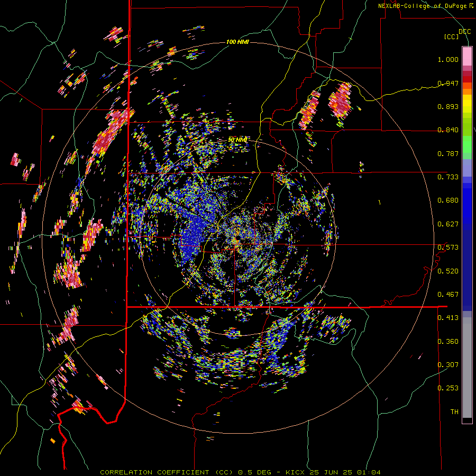Click the 0.360 scale value
Viewport: 476px width, 476px height.
point(448,341)
